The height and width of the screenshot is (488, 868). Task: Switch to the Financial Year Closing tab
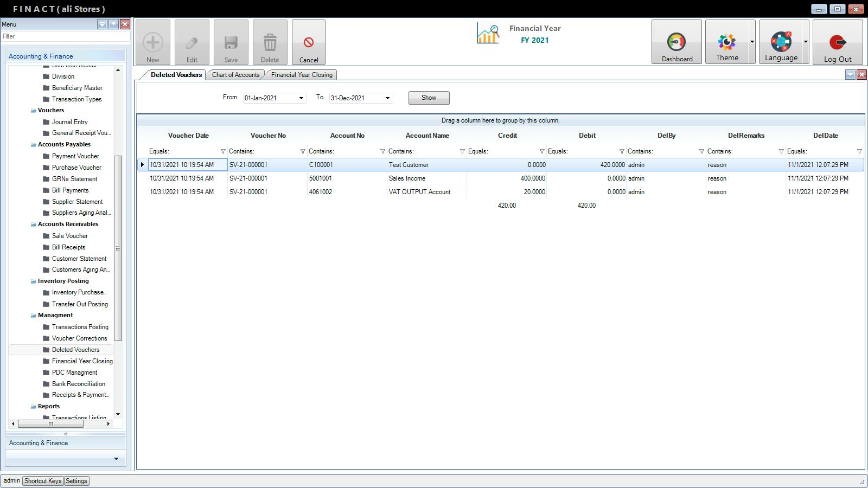click(302, 75)
